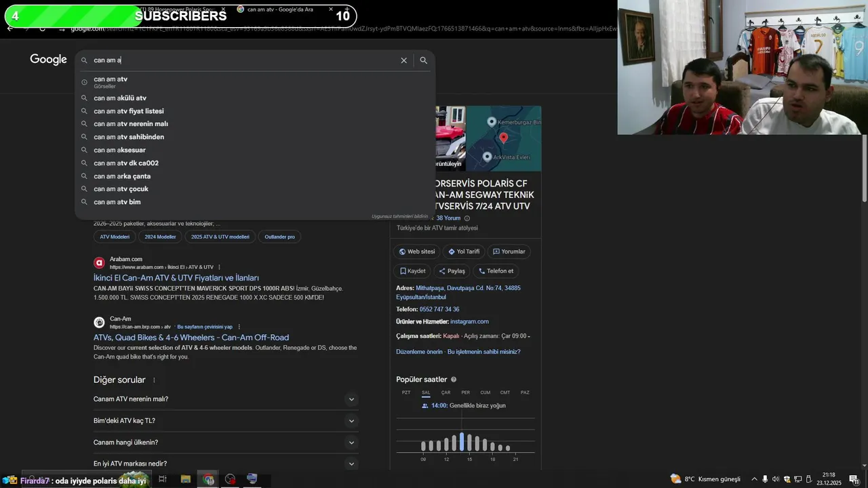Select suggestion can am atv nerenin malı
The height and width of the screenshot is (488, 868).
click(x=254, y=124)
